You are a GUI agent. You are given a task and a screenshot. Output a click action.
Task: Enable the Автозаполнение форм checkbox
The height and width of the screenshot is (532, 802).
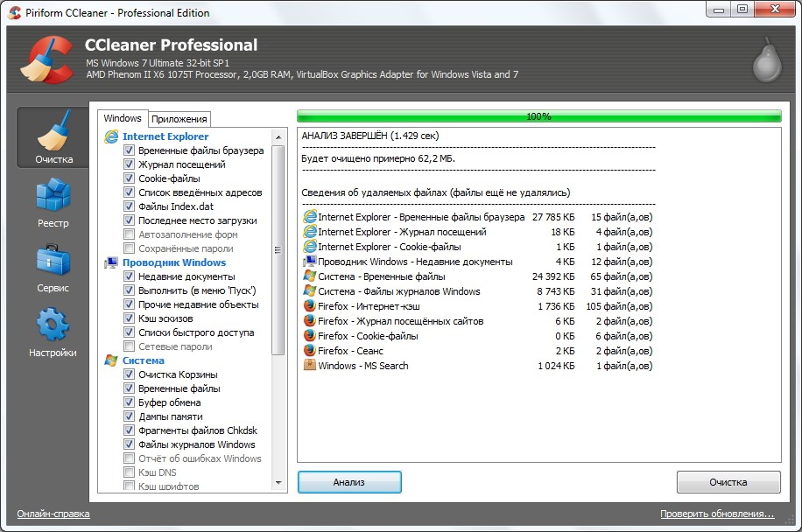pos(130,234)
